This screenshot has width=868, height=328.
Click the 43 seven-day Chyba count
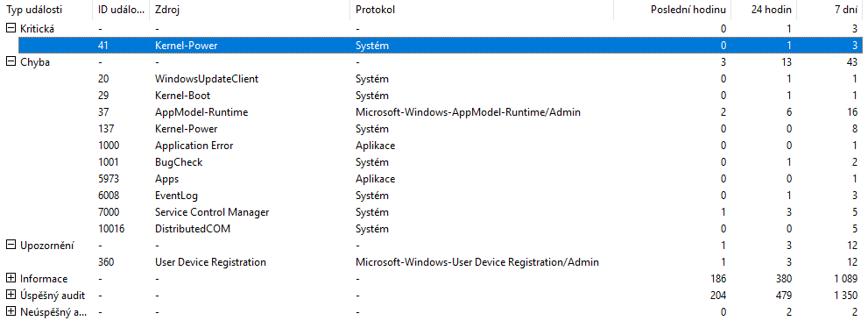point(852,62)
